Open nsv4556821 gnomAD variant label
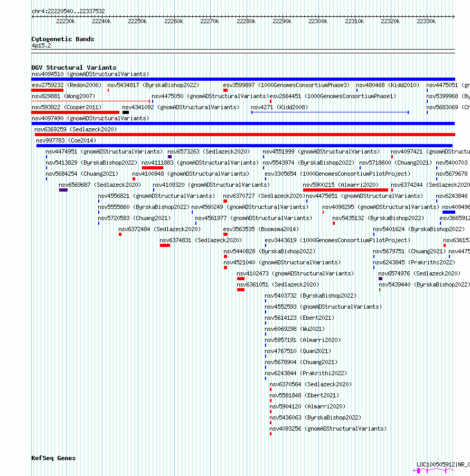This screenshot has height=476, width=470. tap(156, 196)
